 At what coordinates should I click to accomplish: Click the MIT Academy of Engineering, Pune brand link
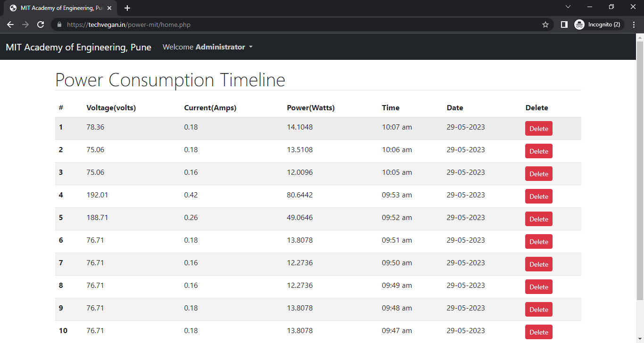(x=78, y=47)
